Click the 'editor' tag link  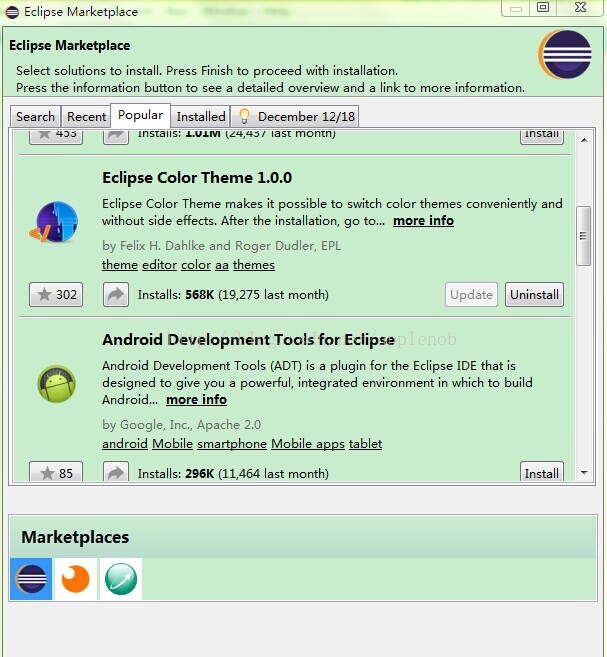tap(159, 265)
